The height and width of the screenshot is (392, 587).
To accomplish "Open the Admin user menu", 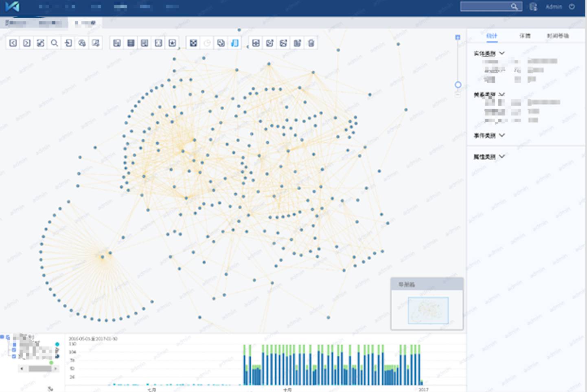I will (554, 7).
